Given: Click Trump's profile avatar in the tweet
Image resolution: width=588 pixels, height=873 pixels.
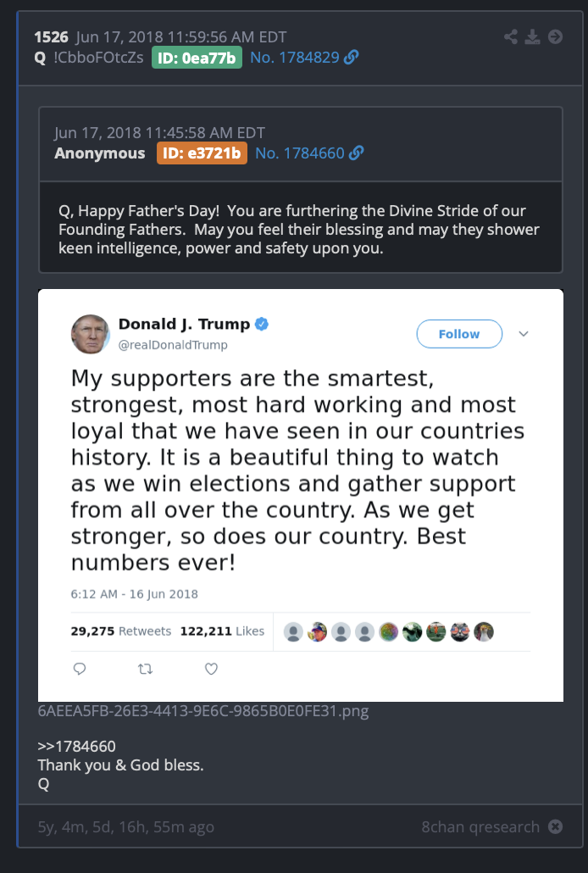Looking at the screenshot, I should pos(91,334).
